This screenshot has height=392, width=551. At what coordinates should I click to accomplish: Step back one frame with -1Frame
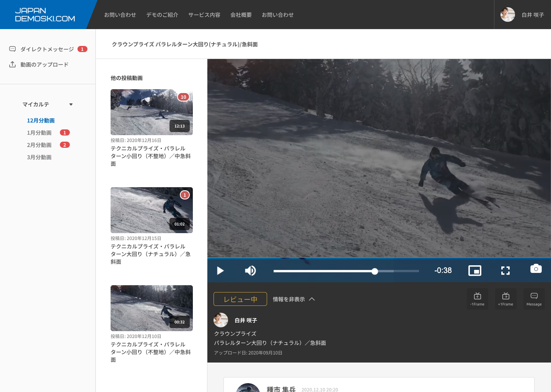pos(477,299)
